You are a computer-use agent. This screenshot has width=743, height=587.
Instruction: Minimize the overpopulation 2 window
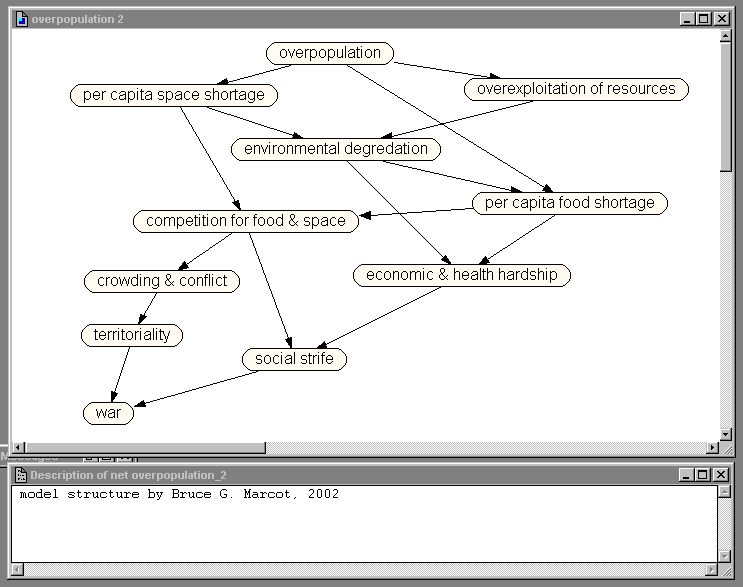tap(688, 19)
